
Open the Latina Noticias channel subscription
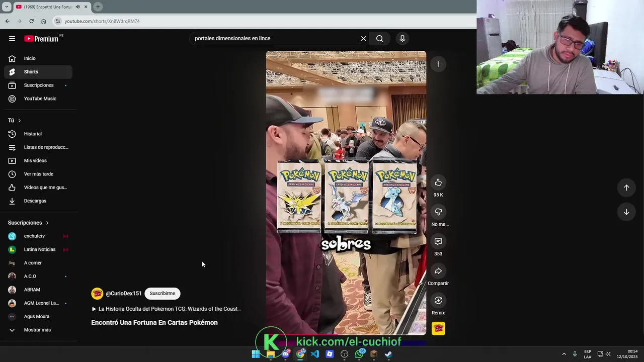point(38,249)
